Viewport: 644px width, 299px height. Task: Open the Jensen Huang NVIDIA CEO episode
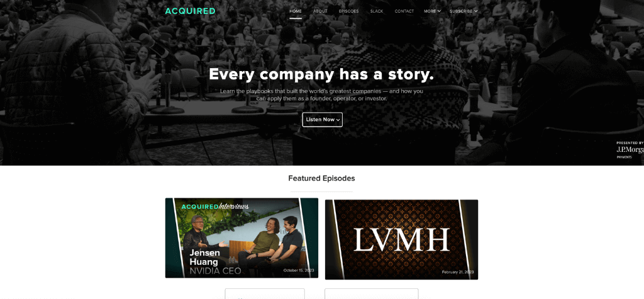241,238
